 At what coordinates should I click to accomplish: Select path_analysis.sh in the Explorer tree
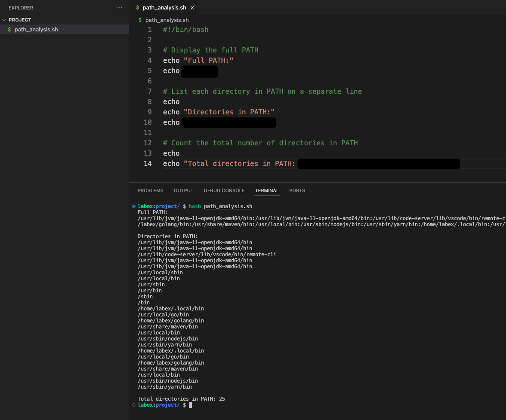tap(36, 30)
